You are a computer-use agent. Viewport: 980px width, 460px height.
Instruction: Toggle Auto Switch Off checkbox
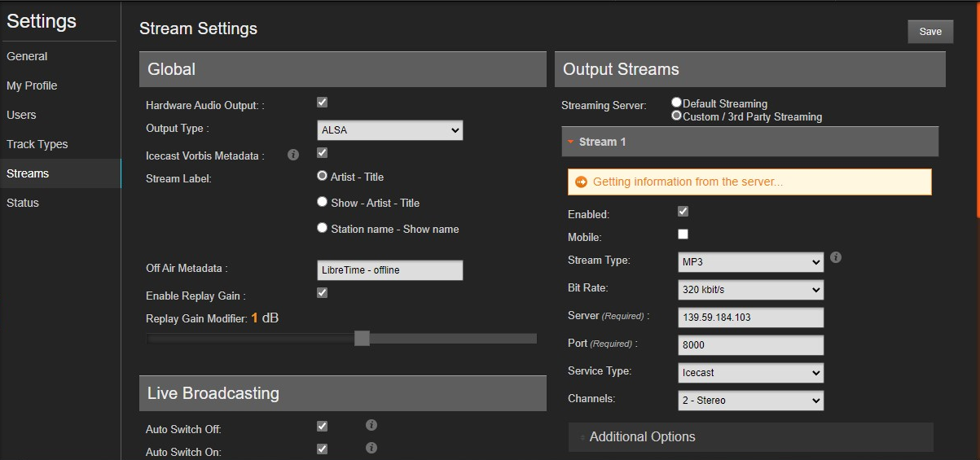(322, 427)
